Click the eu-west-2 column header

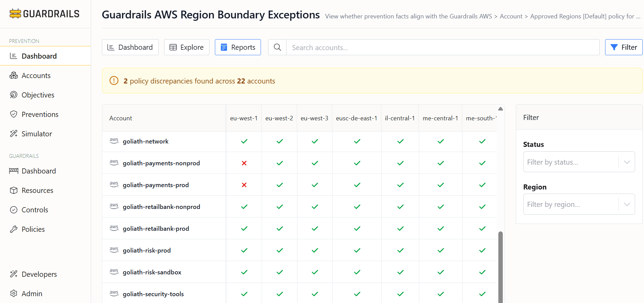(x=279, y=118)
